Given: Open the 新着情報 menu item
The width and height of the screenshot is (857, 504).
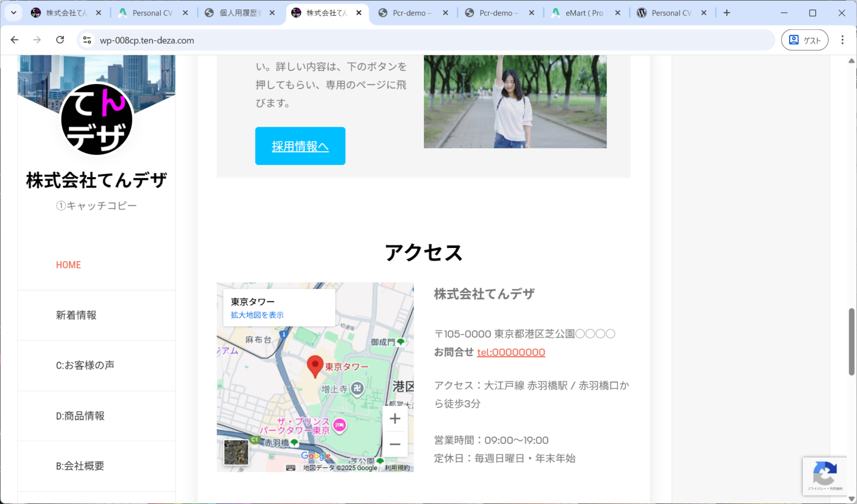Looking at the screenshot, I should pyautogui.click(x=76, y=315).
